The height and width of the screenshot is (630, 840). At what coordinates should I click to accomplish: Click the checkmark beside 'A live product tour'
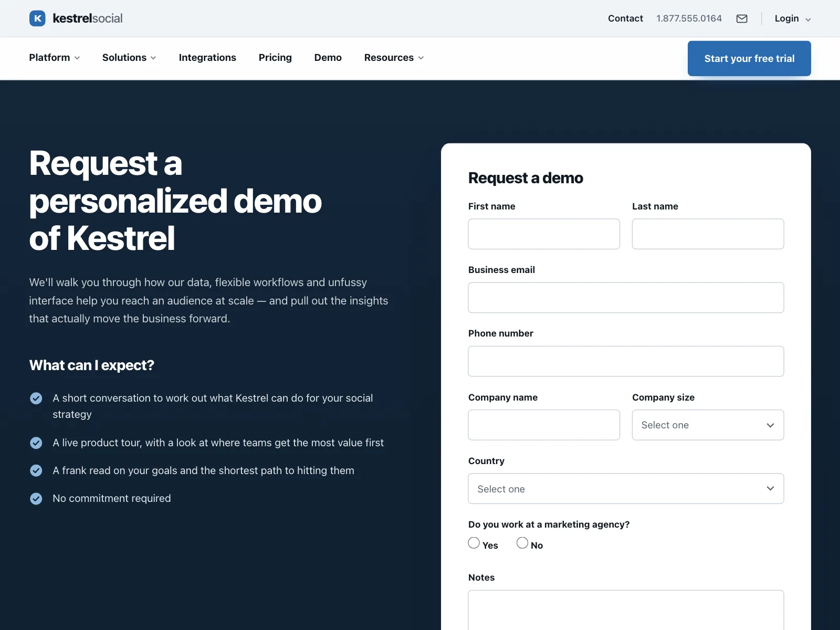pyautogui.click(x=36, y=443)
